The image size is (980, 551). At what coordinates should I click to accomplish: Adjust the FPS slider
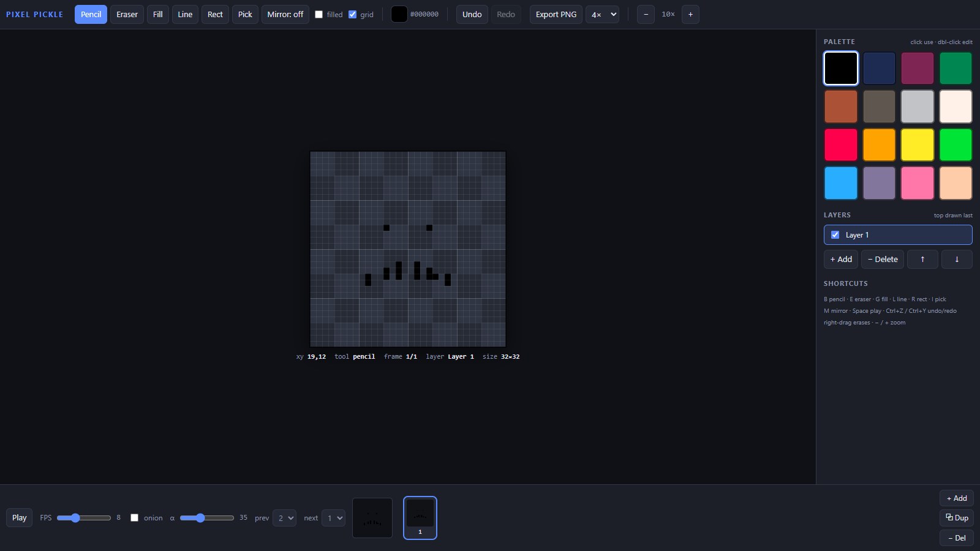coord(84,518)
